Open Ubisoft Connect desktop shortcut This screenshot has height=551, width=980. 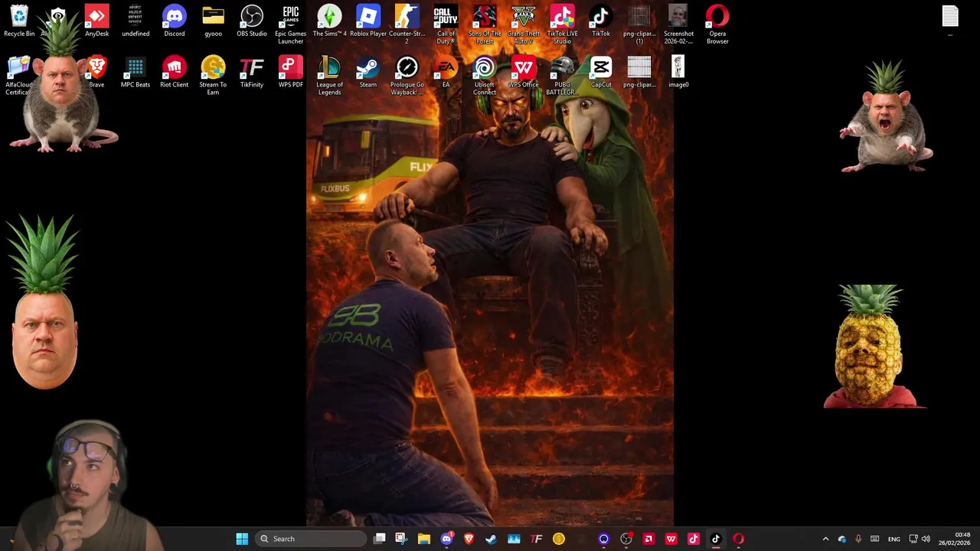(x=485, y=75)
